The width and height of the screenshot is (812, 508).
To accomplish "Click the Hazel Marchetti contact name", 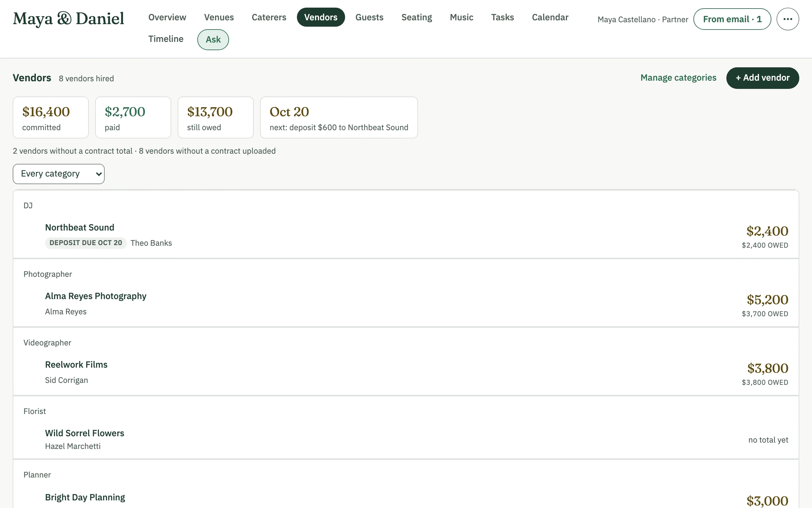I will [x=73, y=446].
